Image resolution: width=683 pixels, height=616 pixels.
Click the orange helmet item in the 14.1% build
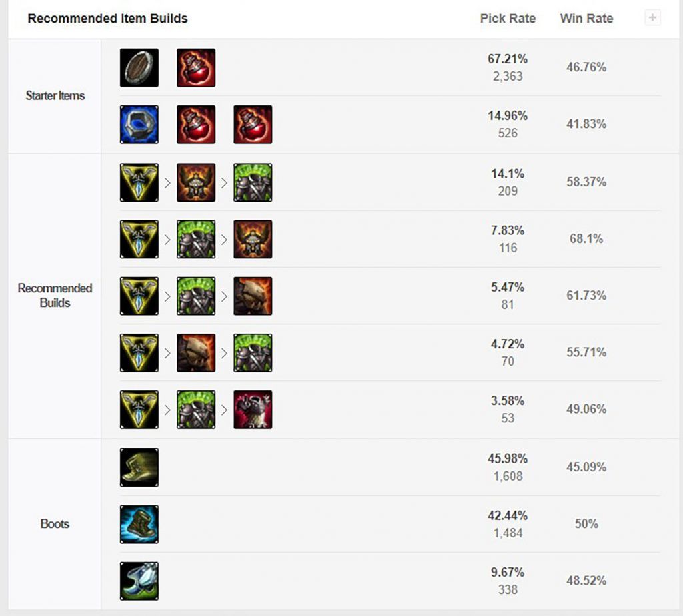196,182
